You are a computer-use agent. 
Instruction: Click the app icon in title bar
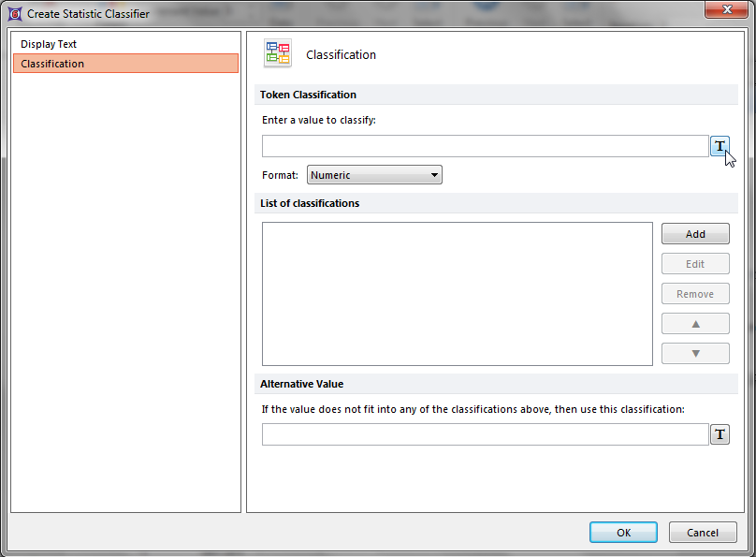click(x=15, y=14)
